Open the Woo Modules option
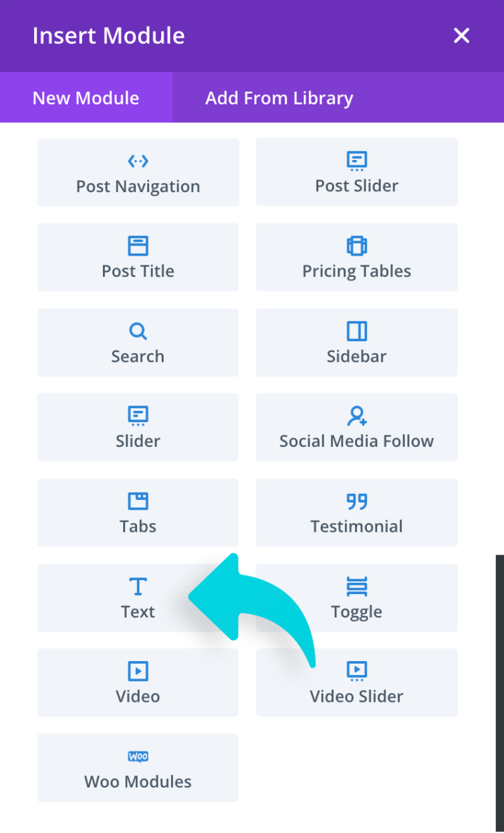 pos(138,768)
